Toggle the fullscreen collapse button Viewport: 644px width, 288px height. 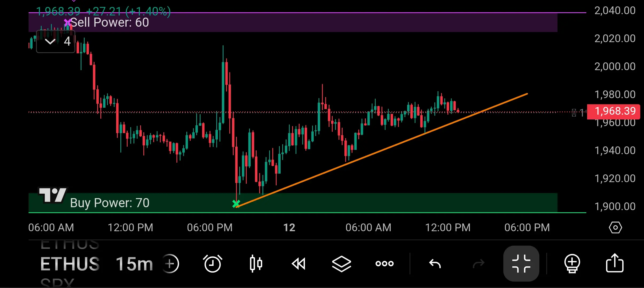coord(521,264)
